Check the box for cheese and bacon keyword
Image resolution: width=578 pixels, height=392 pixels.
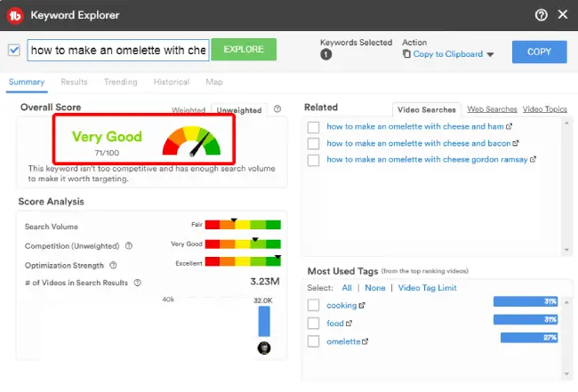pyautogui.click(x=313, y=143)
